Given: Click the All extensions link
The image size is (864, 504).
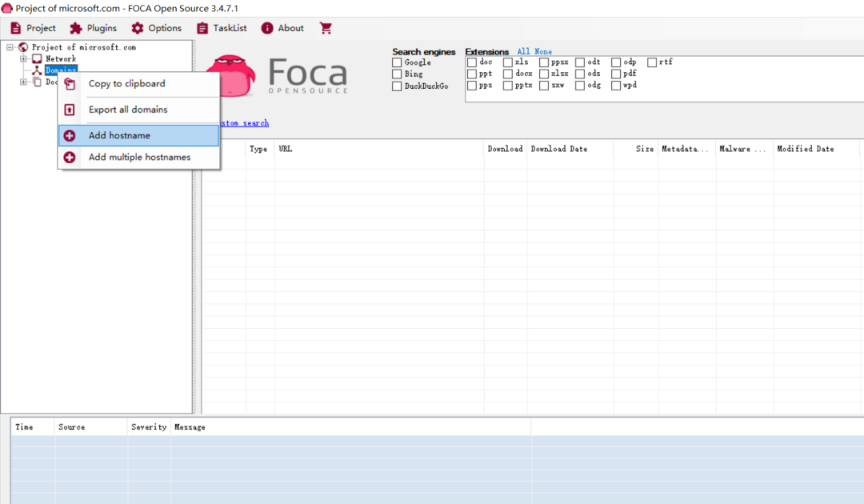Looking at the screenshot, I should coord(523,51).
